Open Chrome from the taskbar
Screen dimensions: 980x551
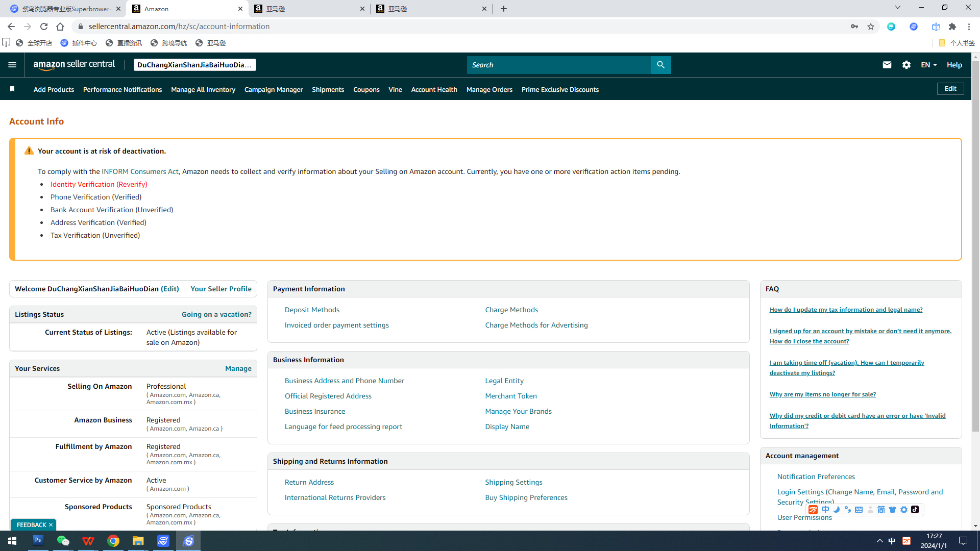tap(113, 540)
